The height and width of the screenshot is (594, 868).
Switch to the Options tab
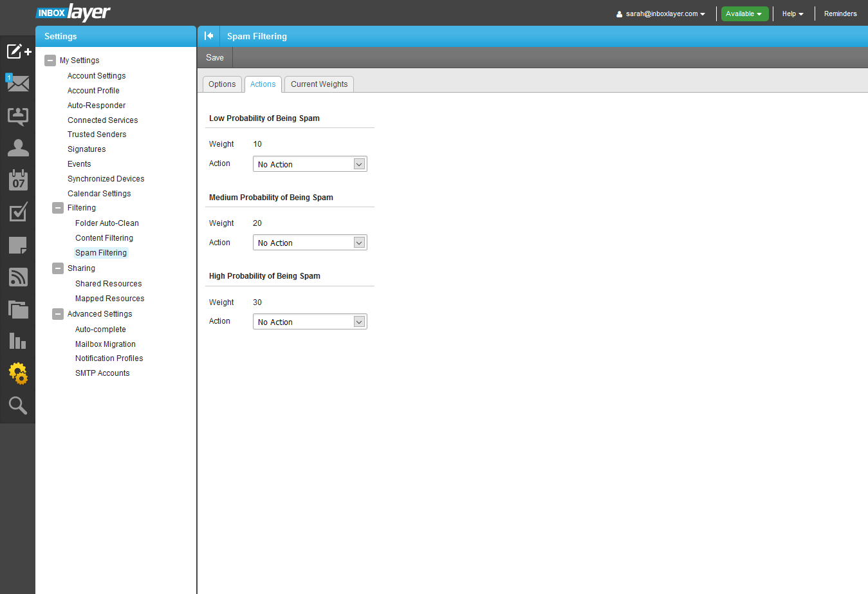coord(222,84)
